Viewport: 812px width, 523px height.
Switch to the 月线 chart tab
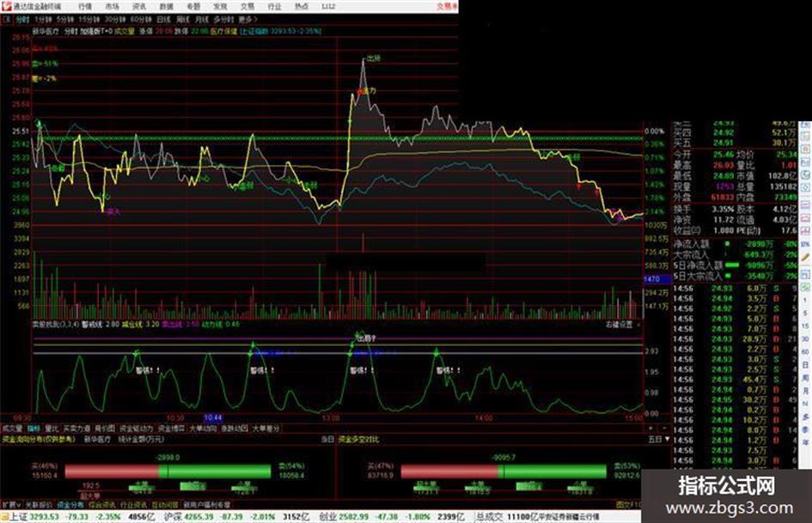point(201,19)
